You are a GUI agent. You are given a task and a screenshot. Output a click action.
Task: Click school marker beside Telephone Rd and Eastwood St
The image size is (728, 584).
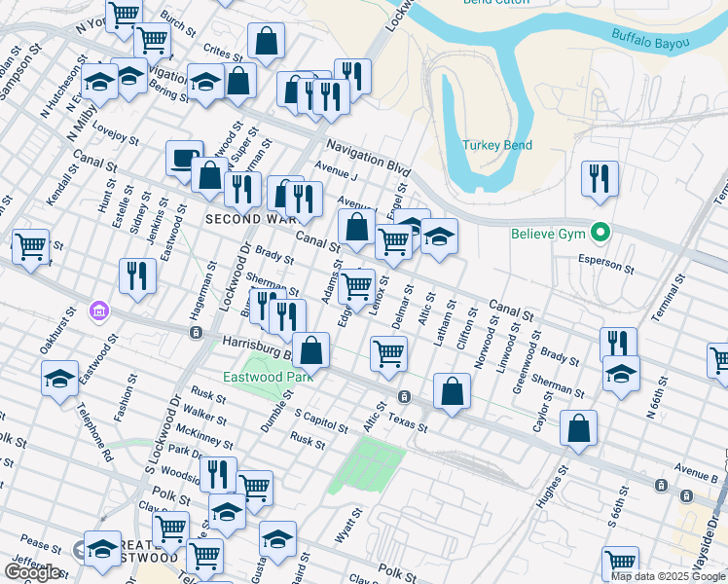[x=60, y=382]
